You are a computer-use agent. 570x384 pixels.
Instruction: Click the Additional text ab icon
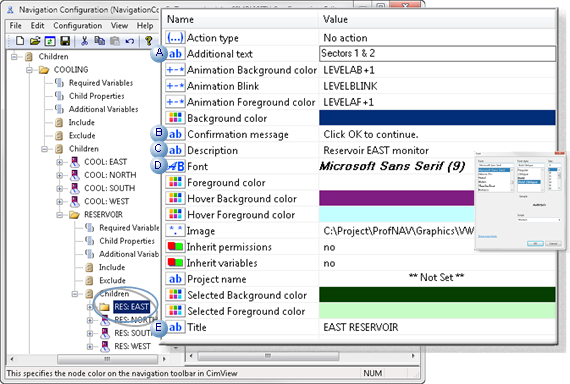tap(176, 54)
